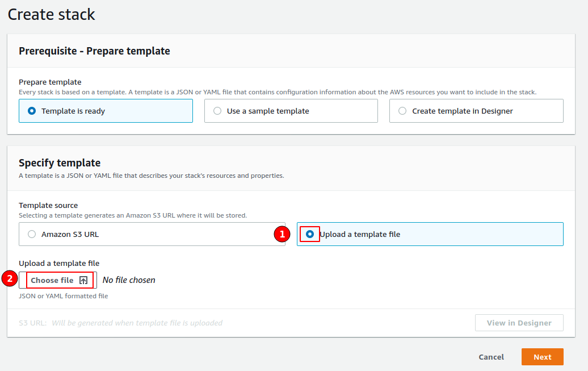Click the Specify template section heading
The image size is (588, 371).
(60, 163)
